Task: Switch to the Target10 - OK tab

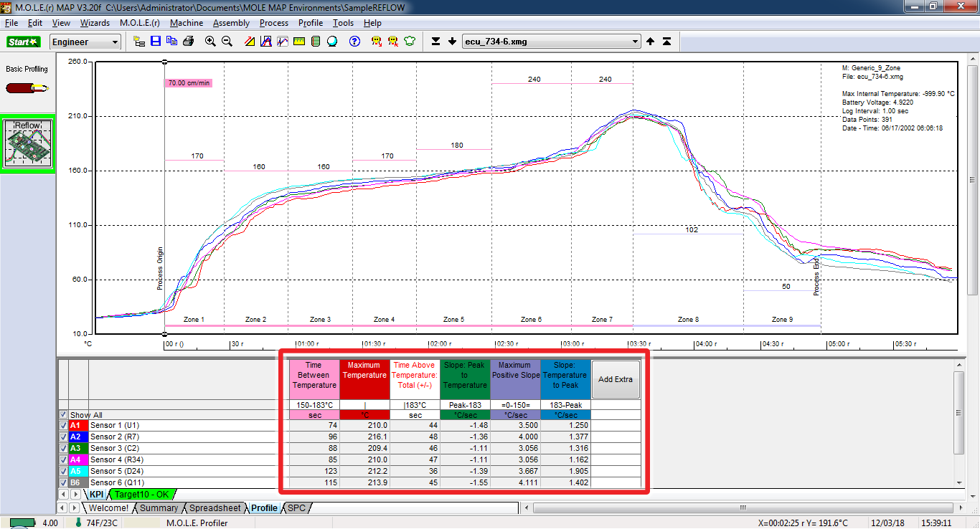Action: (x=141, y=495)
